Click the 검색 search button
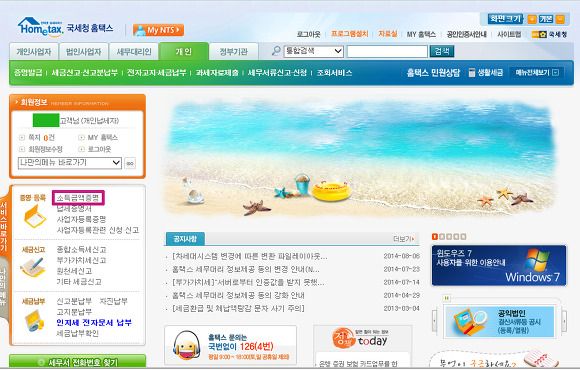The height and width of the screenshot is (370, 580). 442,51
